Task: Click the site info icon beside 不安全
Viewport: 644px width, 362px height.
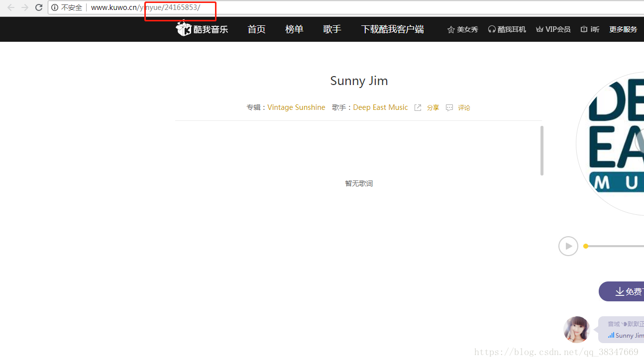Action: click(55, 7)
